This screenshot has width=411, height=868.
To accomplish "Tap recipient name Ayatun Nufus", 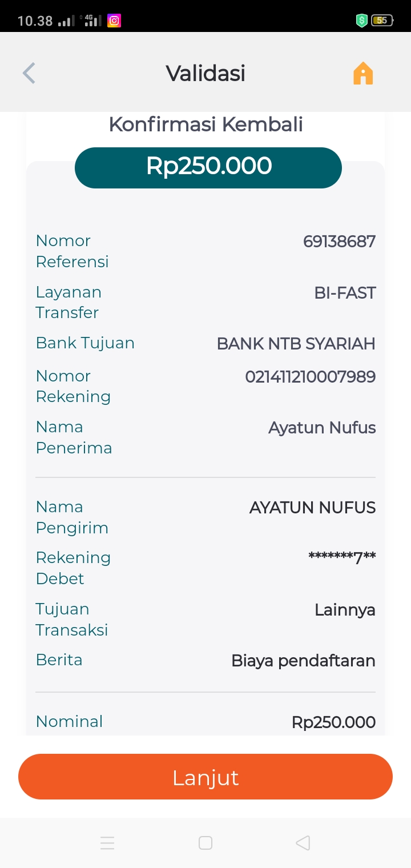I will (x=322, y=428).
